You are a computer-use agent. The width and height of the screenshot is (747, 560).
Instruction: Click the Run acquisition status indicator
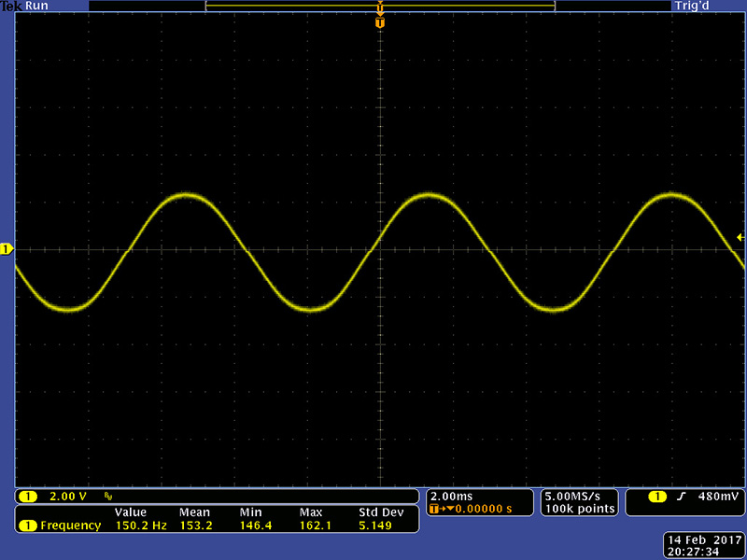pyautogui.click(x=36, y=6)
